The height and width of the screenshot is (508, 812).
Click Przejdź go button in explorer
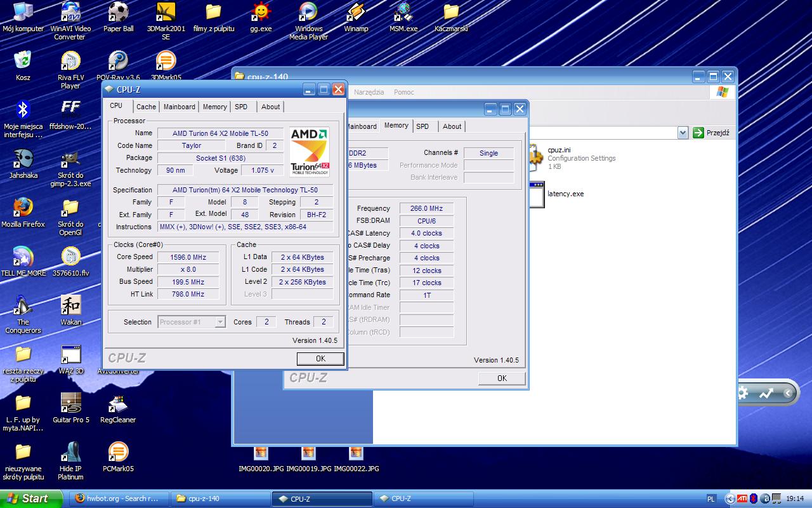click(x=711, y=133)
